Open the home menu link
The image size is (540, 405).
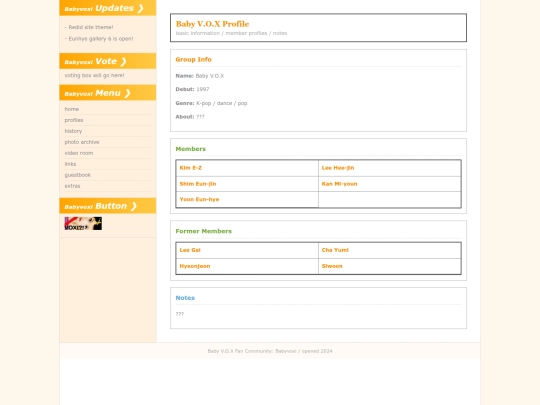pyautogui.click(x=72, y=109)
